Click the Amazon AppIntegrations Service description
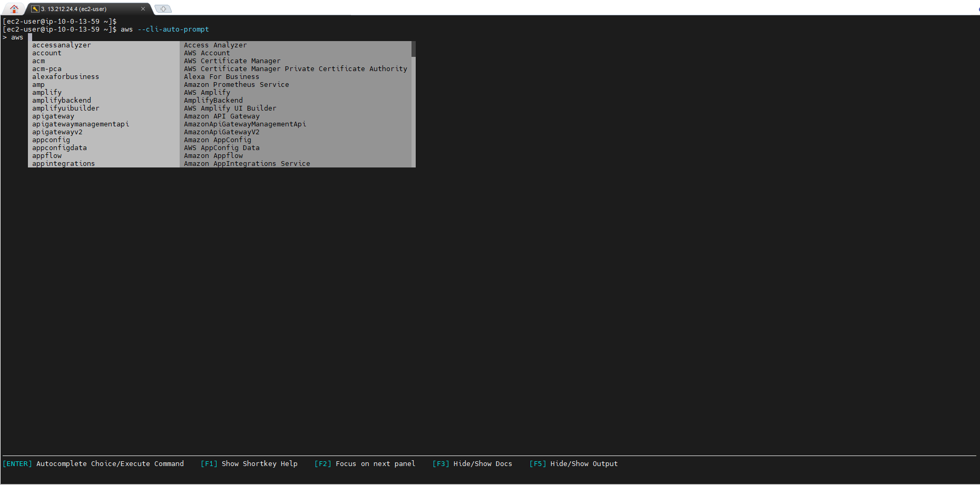The height and width of the screenshot is (485, 980). tap(247, 164)
